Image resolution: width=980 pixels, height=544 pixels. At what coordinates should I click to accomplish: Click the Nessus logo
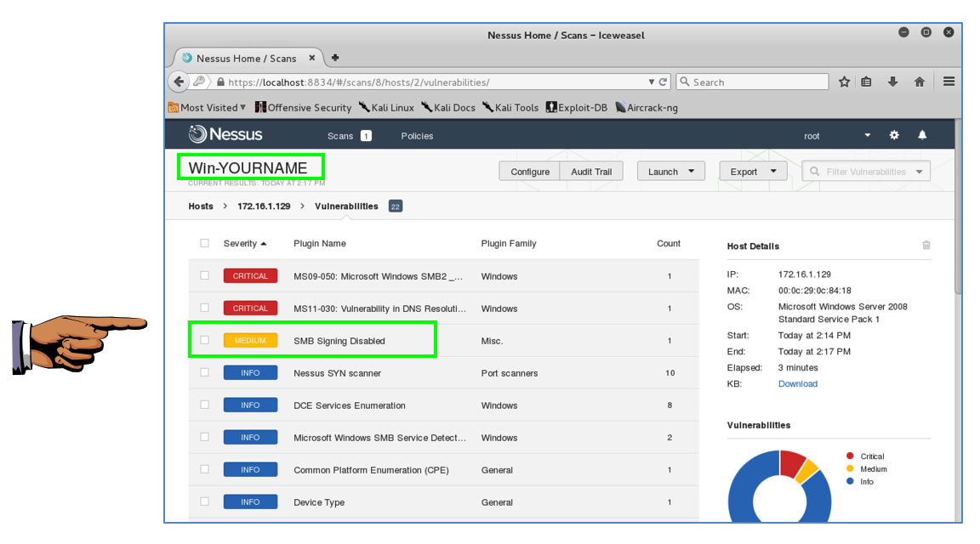(x=225, y=134)
